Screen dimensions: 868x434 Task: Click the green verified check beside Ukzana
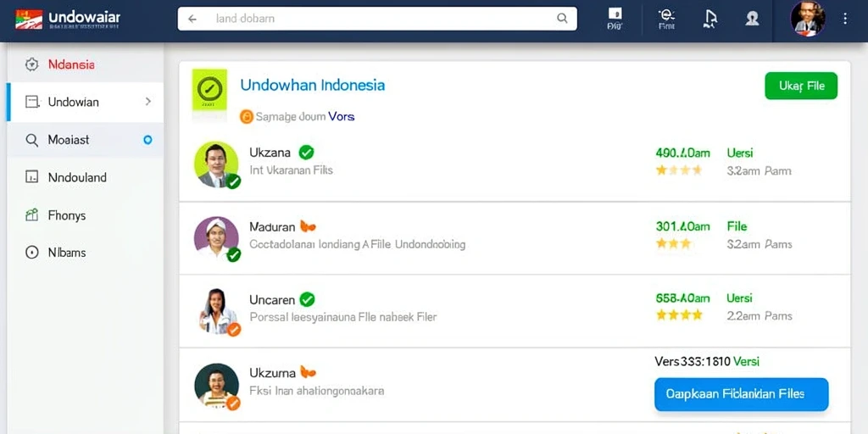point(306,153)
